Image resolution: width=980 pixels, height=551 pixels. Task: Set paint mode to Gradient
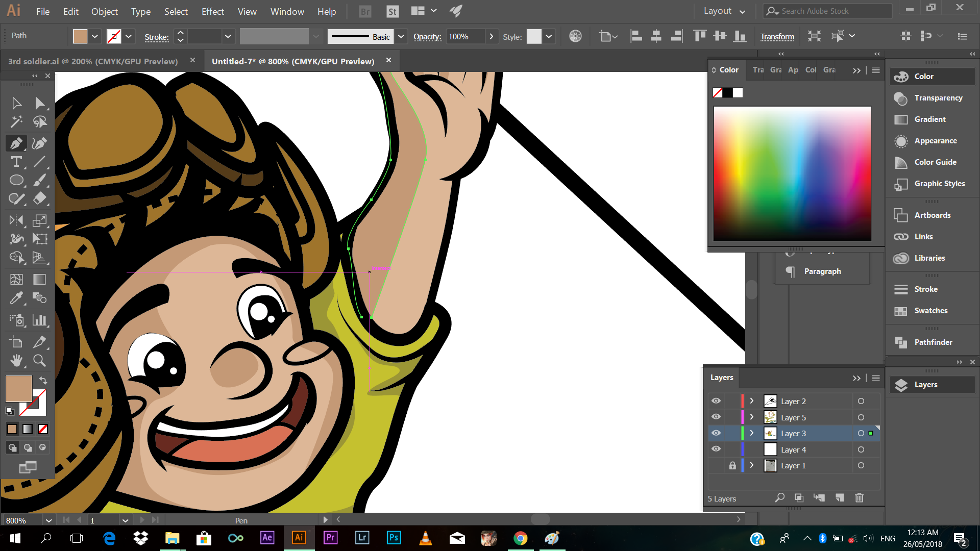point(28,429)
